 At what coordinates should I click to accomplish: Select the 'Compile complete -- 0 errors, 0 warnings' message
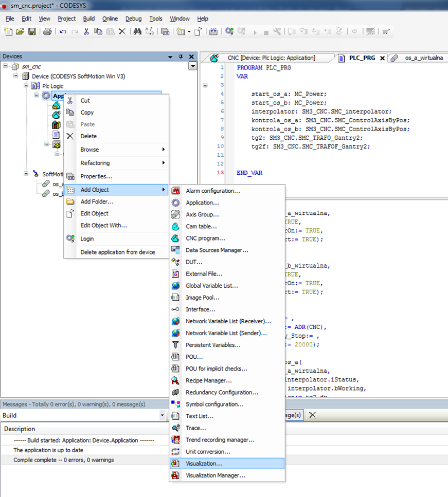tap(63, 460)
